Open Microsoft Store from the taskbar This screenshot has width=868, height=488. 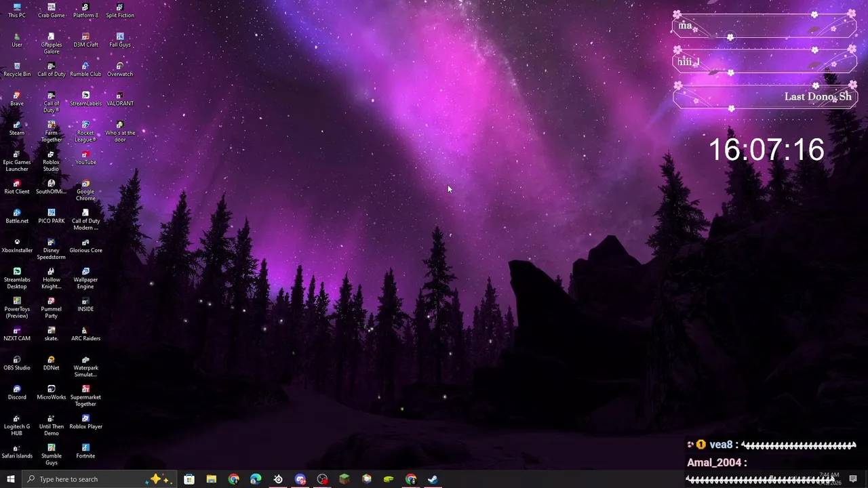[189, 479]
